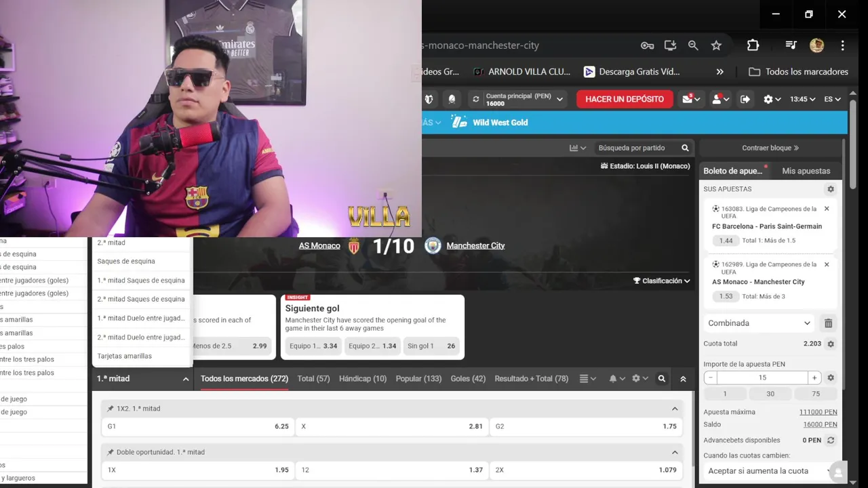868x488 pixels.
Task: Open the markets search magnifier icon
Action: [662, 379]
